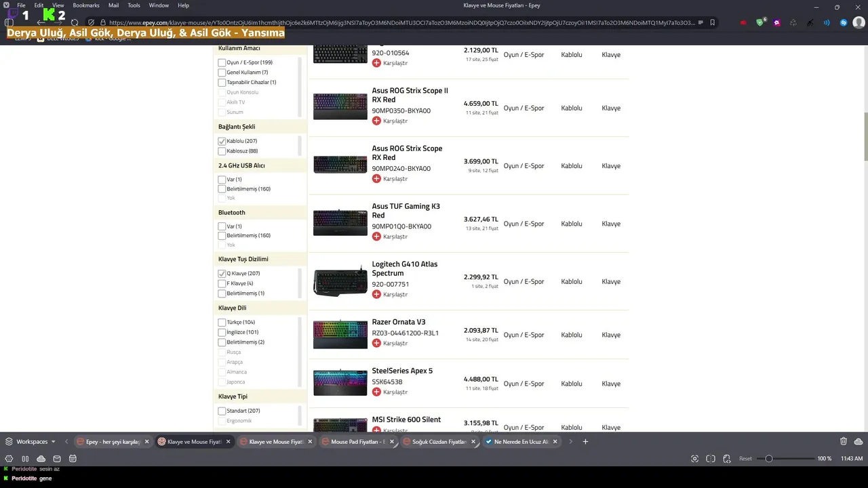Open Workspaces dropdown

click(x=31, y=441)
